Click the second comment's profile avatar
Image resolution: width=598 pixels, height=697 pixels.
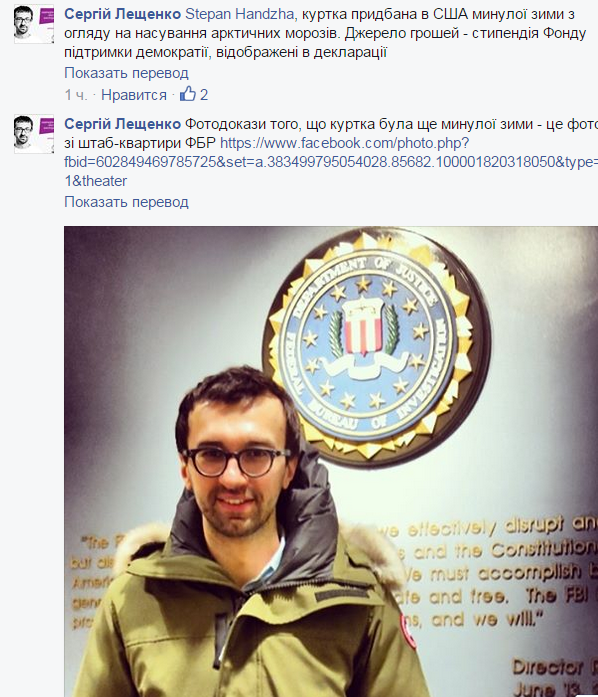(34, 134)
